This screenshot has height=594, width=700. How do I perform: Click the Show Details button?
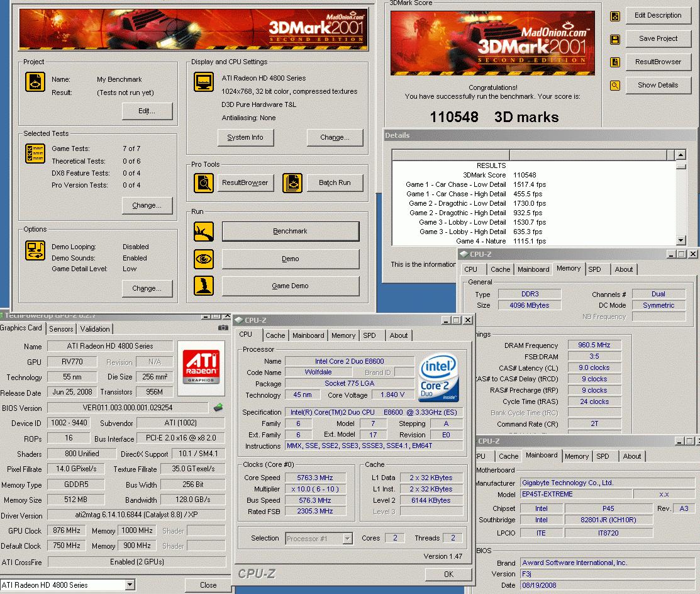658,85
